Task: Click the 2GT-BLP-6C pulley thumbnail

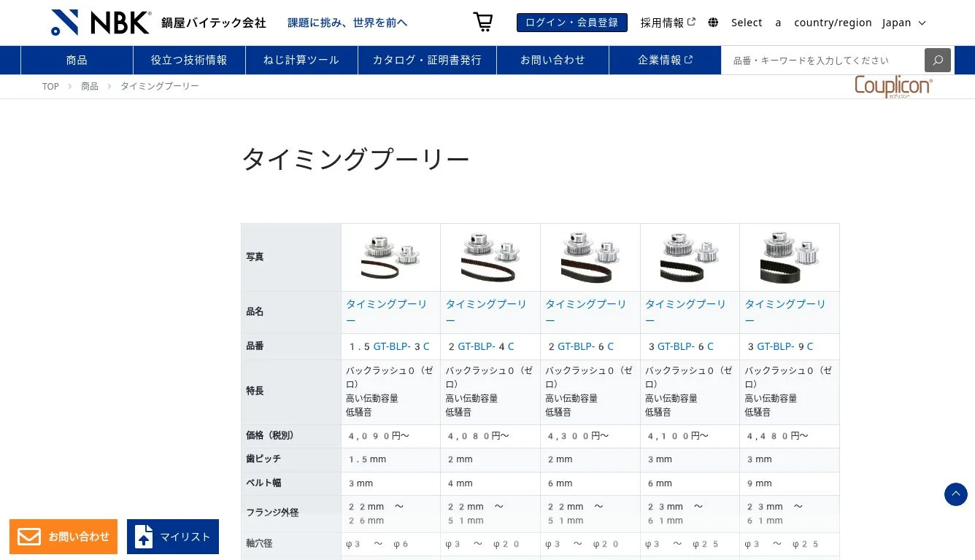Action: click(x=590, y=257)
